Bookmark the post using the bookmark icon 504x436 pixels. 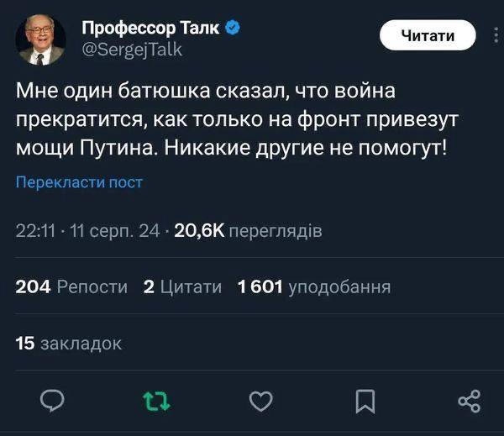[365, 402]
